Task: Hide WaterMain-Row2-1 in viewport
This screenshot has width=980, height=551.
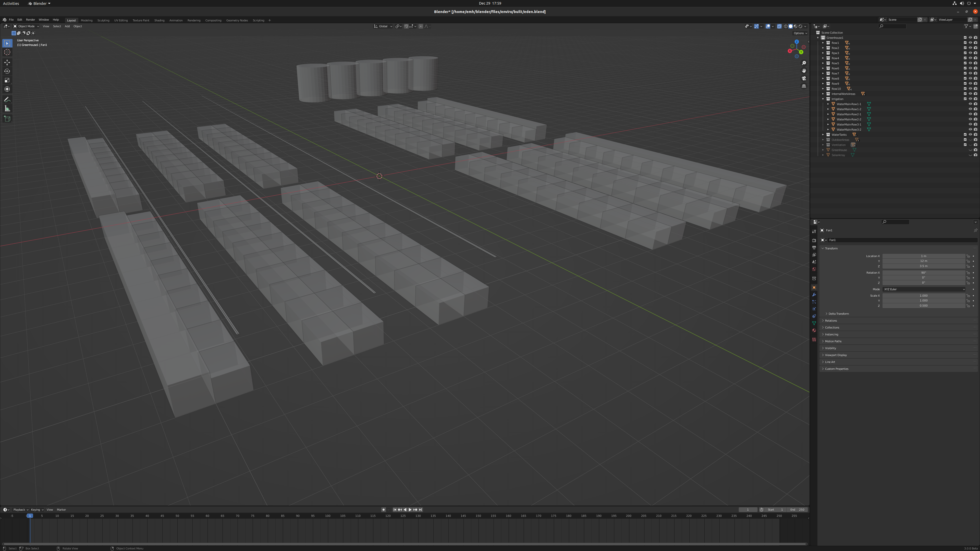Action: pos(970,114)
